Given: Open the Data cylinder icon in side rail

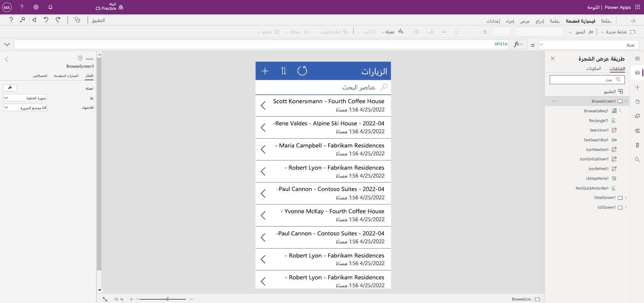Looking at the screenshot, I should pos(637,102).
